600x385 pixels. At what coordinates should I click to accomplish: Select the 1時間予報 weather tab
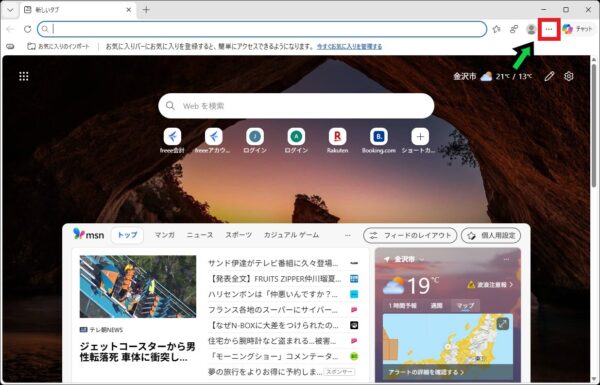(x=402, y=305)
